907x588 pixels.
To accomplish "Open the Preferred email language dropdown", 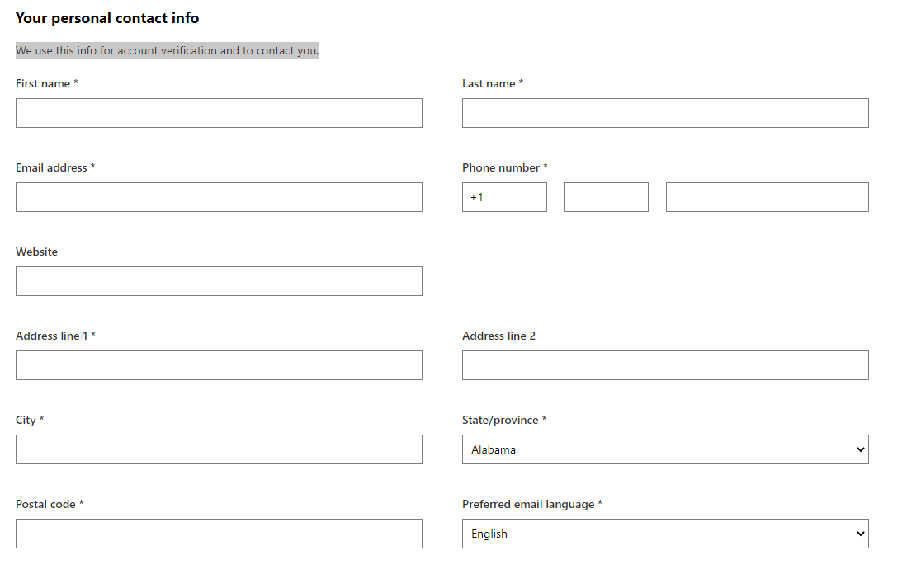I will tap(664, 534).
